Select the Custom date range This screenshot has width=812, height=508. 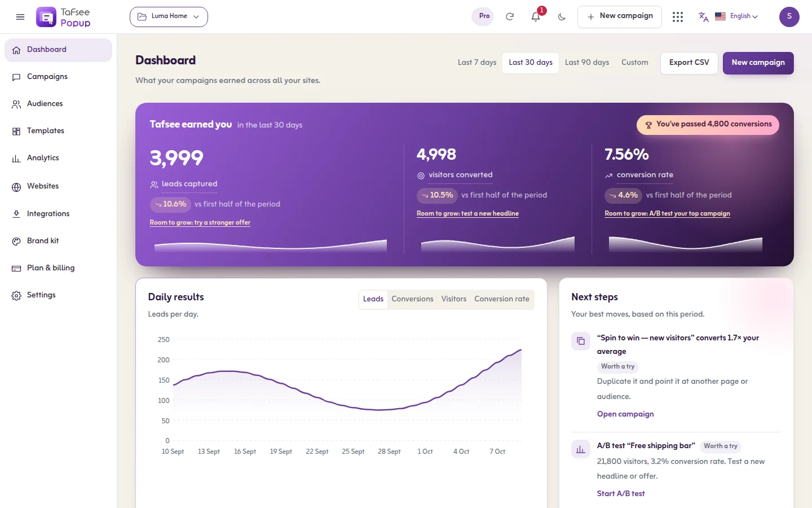point(635,63)
